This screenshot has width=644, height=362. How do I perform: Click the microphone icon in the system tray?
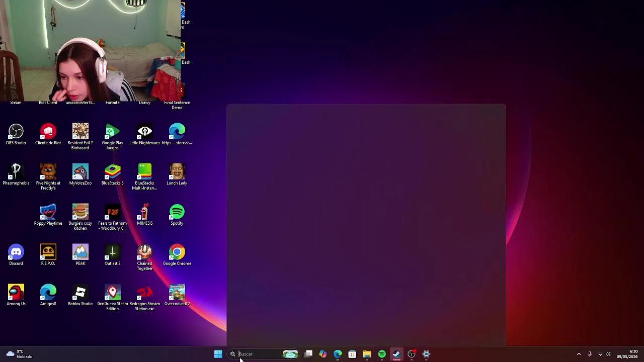(x=590, y=354)
